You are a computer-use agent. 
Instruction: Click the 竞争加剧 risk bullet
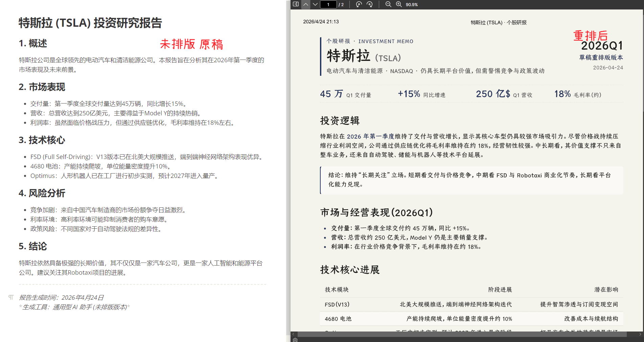[x=109, y=210]
